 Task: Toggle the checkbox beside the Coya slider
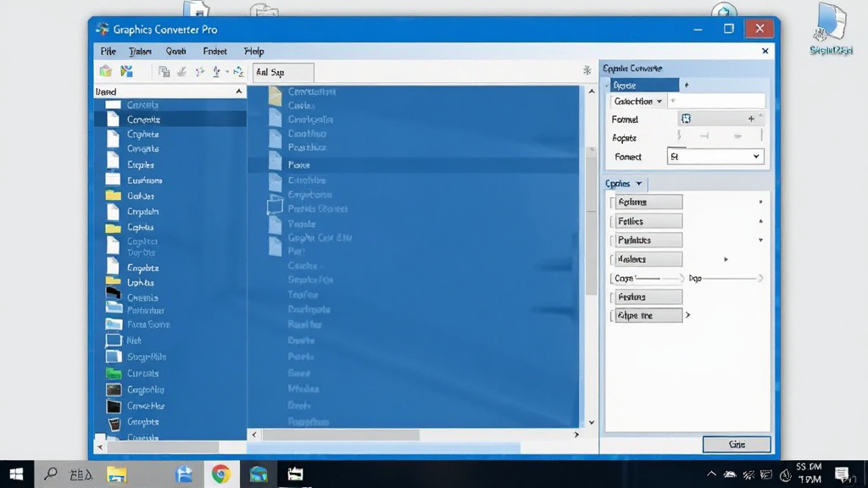point(612,278)
